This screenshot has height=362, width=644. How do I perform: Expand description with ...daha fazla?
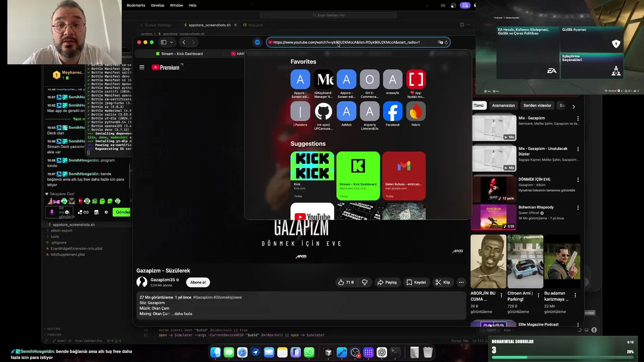pyautogui.click(x=182, y=314)
